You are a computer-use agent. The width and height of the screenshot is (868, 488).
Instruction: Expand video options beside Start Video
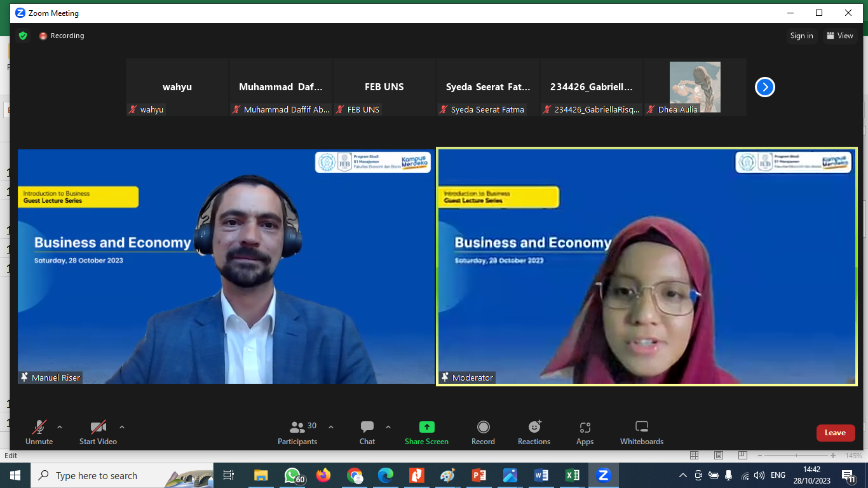tap(122, 427)
